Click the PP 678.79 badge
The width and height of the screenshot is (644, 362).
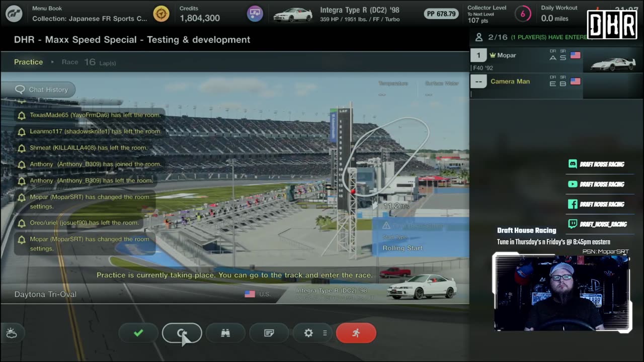(441, 14)
